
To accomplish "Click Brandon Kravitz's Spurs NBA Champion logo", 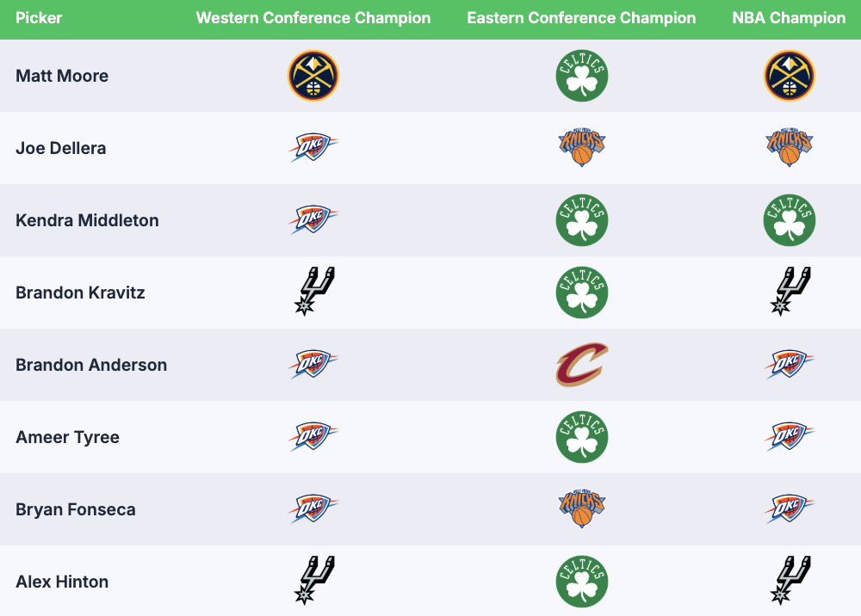I will click(x=790, y=292).
